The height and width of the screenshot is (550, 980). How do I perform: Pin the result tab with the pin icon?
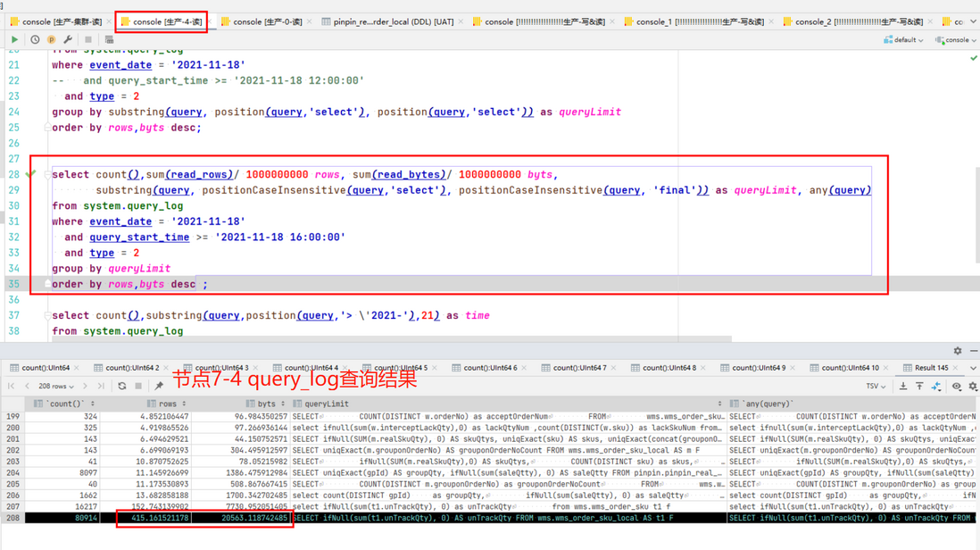click(x=159, y=386)
